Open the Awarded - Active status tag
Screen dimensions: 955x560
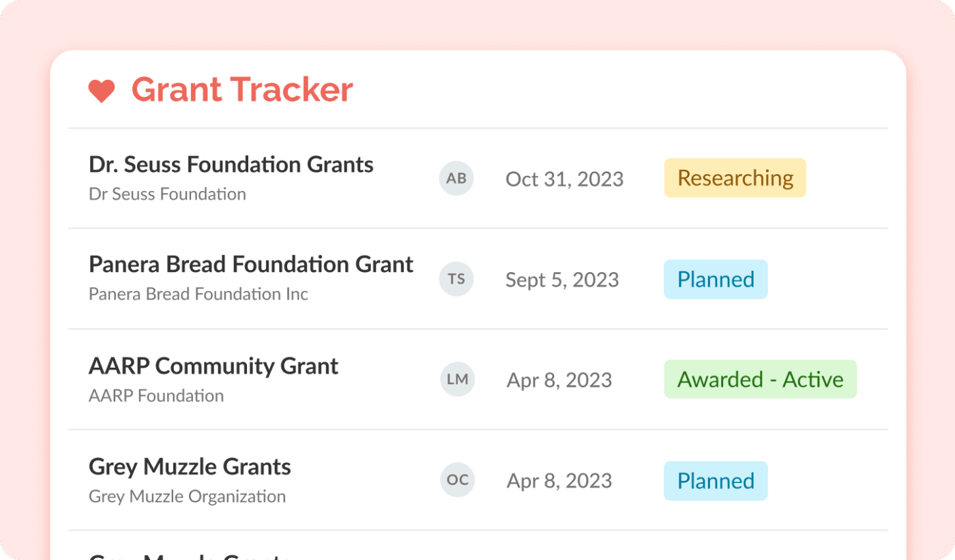760,379
